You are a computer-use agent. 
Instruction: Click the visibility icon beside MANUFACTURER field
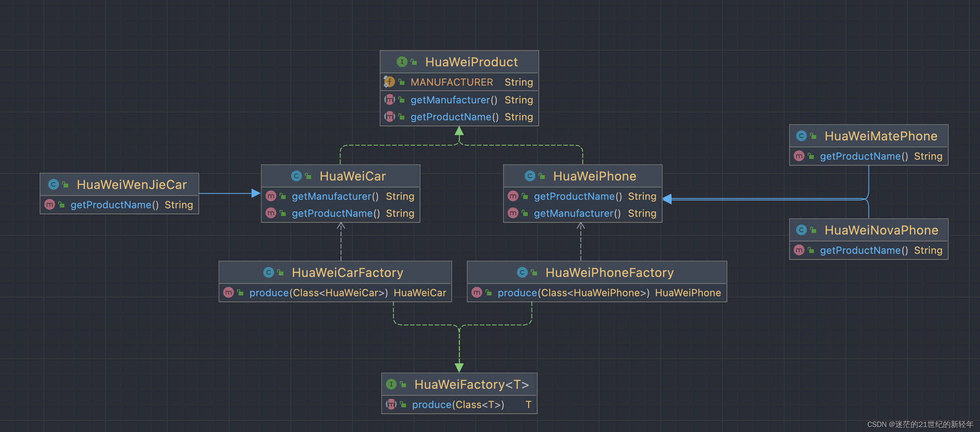click(x=401, y=82)
